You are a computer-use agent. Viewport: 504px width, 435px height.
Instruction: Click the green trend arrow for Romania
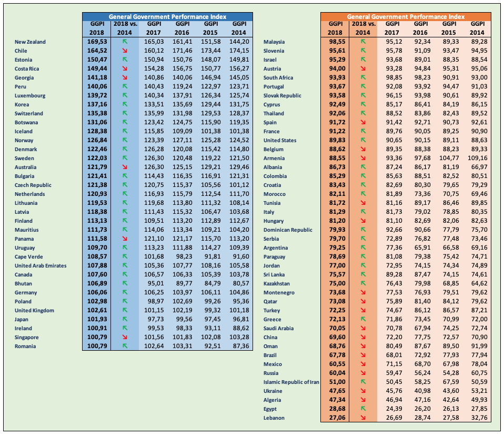125,346
